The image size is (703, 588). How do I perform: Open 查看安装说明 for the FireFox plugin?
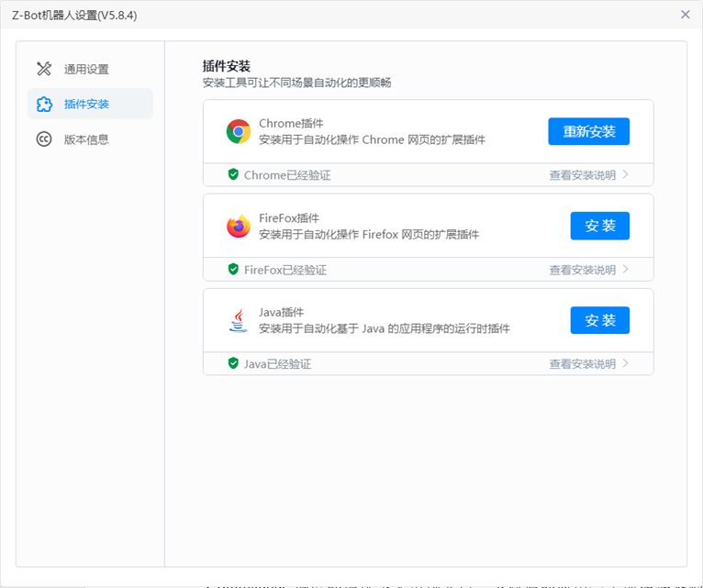tap(583, 270)
